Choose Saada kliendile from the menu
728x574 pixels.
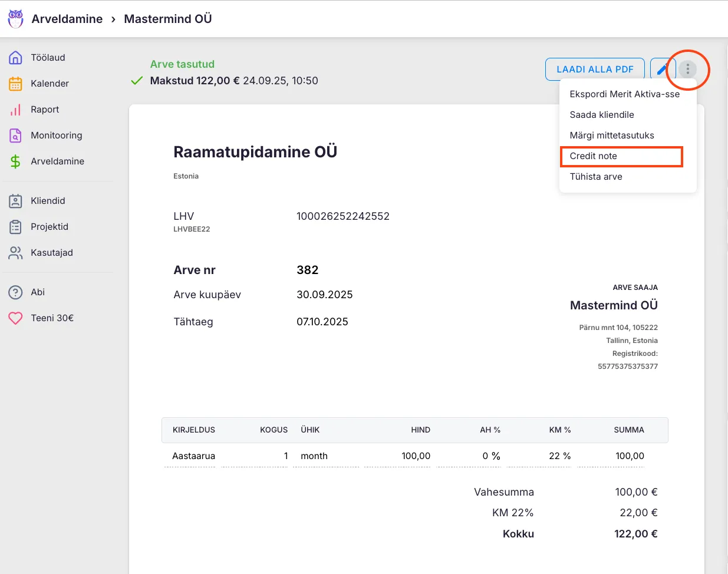[x=602, y=115]
